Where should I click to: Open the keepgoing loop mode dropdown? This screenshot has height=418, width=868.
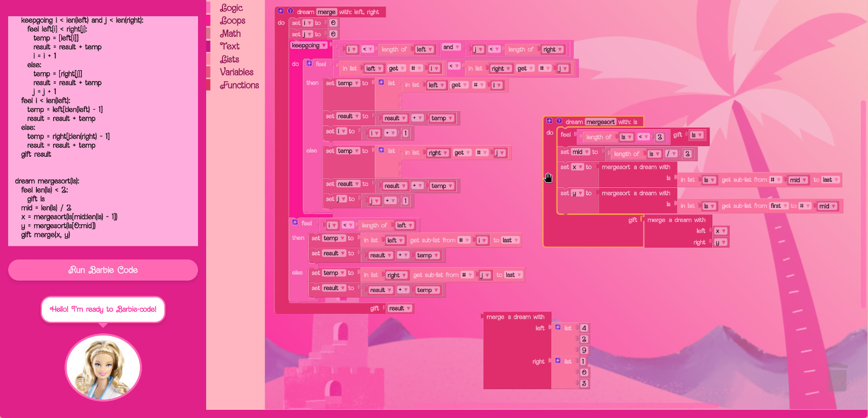coord(309,46)
